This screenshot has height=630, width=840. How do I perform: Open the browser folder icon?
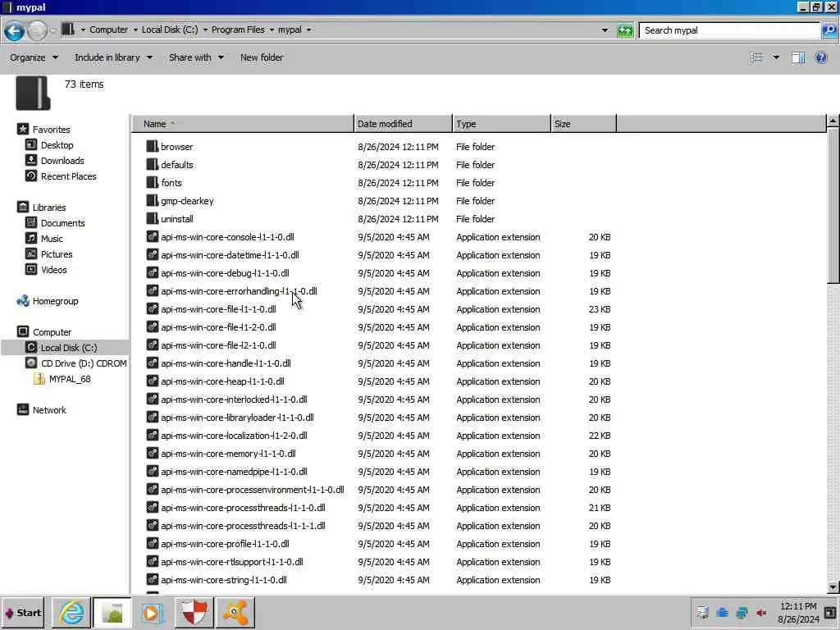coord(152,146)
